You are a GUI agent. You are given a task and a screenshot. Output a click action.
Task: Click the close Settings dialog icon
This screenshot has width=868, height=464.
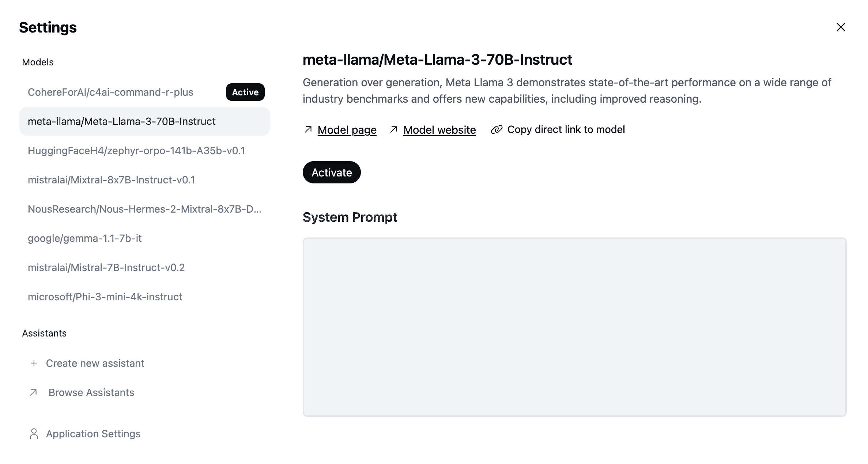(x=841, y=27)
